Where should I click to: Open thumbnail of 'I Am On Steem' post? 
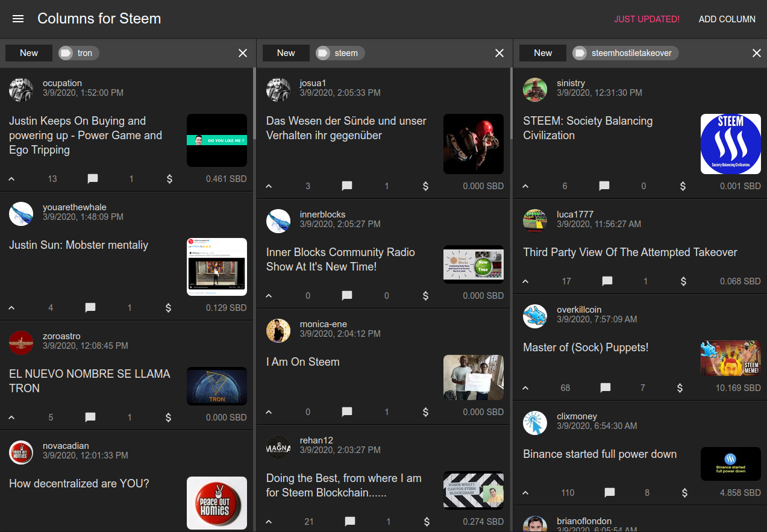pyautogui.click(x=474, y=377)
